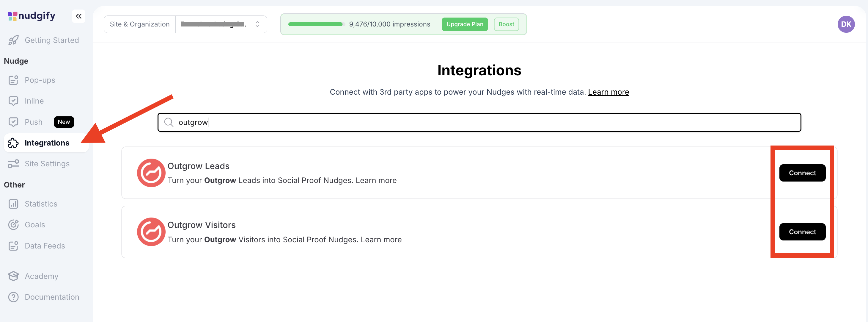Screen dimensions: 868x322
Task: Click the Statistics bar chart icon
Action: (x=13, y=204)
